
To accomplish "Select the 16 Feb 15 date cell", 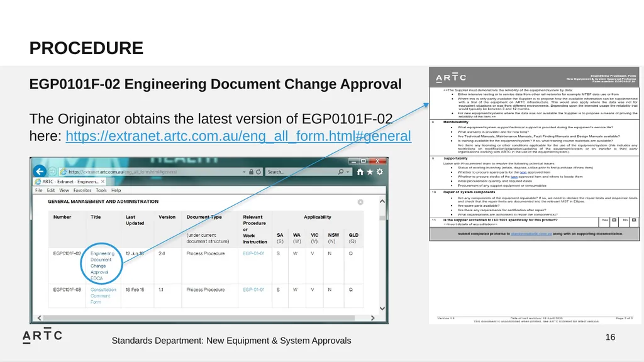I will point(135,290).
